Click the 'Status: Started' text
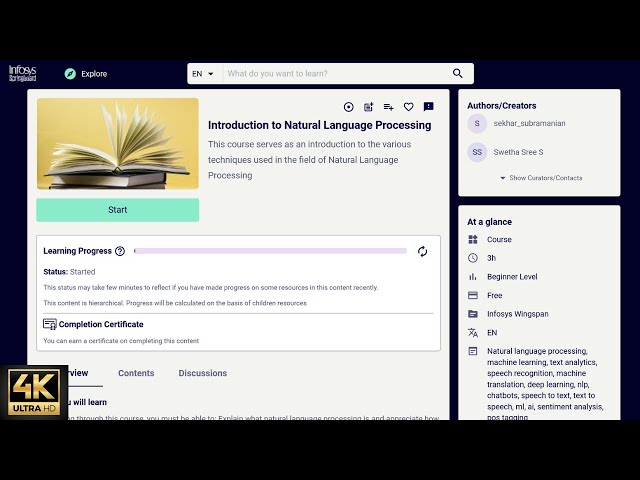640x480 pixels. tap(69, 272)
